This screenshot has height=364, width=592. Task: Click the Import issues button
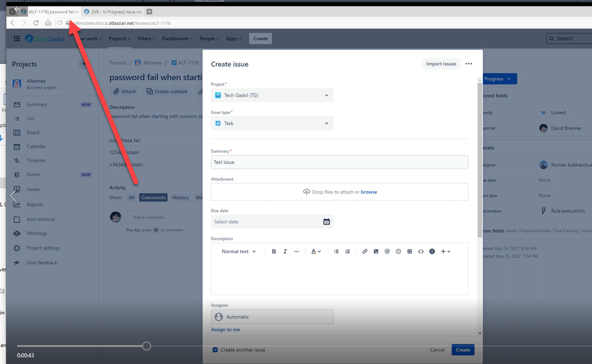click(x=441, y=64)
